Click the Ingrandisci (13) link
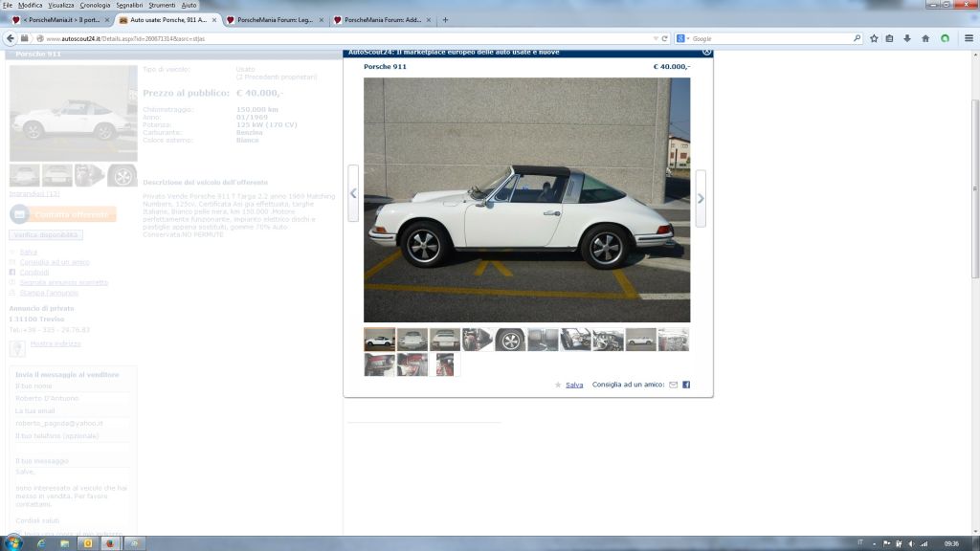Image resolution: width=980 pixels, height=551 pixels. coord(34,193)
